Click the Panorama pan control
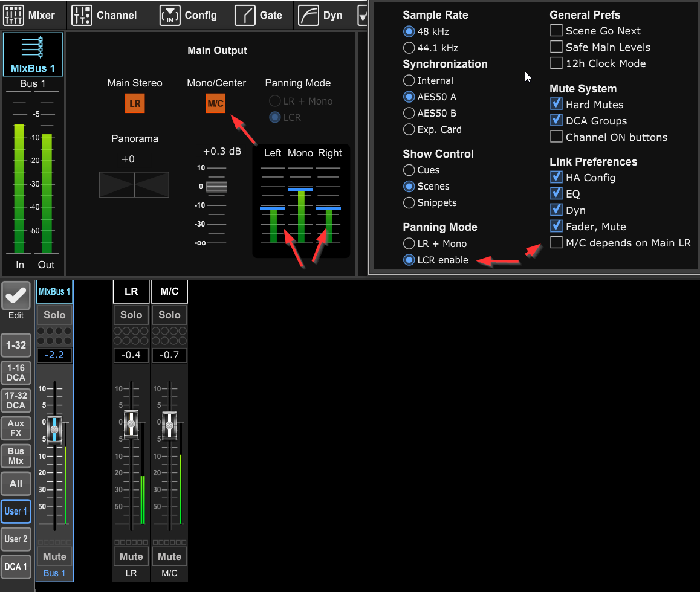 [134, 184]
